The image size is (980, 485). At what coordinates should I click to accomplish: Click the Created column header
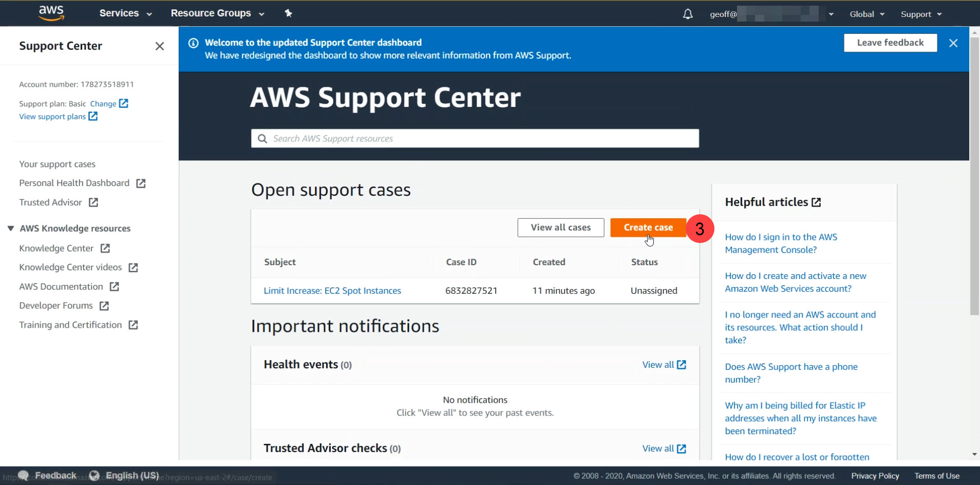(549, 262)
